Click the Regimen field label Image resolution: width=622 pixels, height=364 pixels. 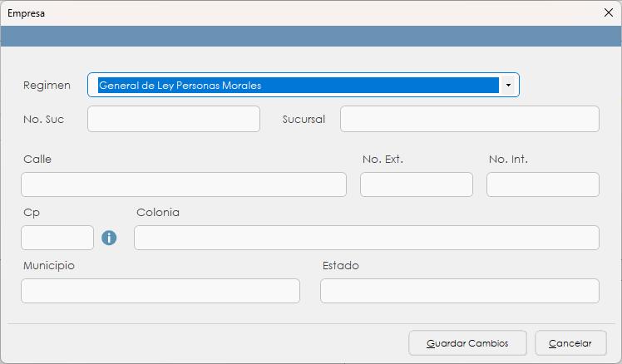[x=47, y=85]
